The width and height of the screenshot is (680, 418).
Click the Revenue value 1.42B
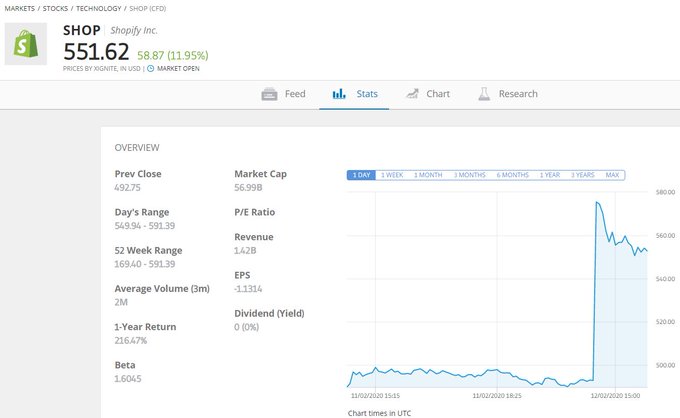245,251
